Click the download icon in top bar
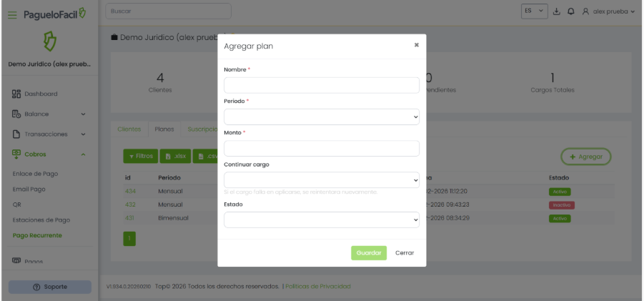644x301 pixels. point(558,12)
